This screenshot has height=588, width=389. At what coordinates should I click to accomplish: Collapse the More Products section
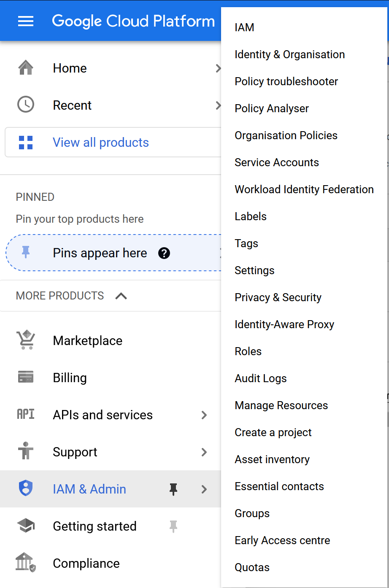pos(121,296)
